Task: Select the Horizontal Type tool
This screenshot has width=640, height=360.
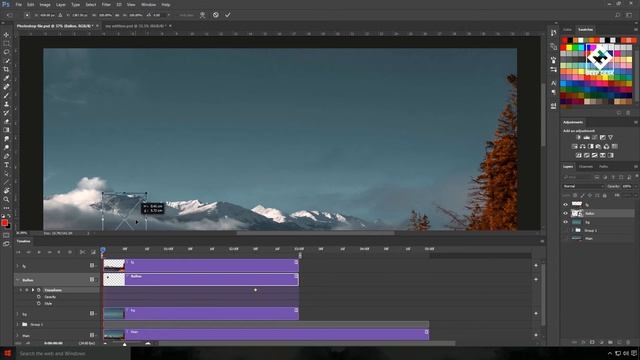Action: (6, 165)
